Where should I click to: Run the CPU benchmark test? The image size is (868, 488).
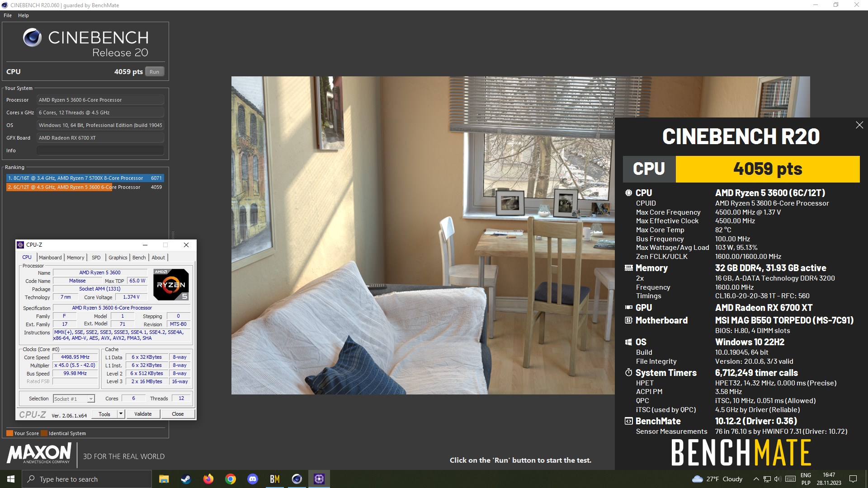coord(155,72)
